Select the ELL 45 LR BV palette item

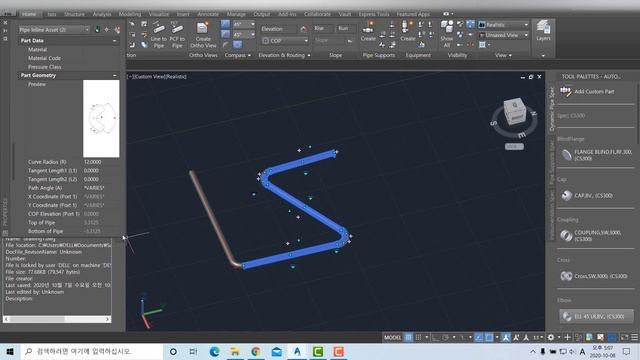pos(596,316)
